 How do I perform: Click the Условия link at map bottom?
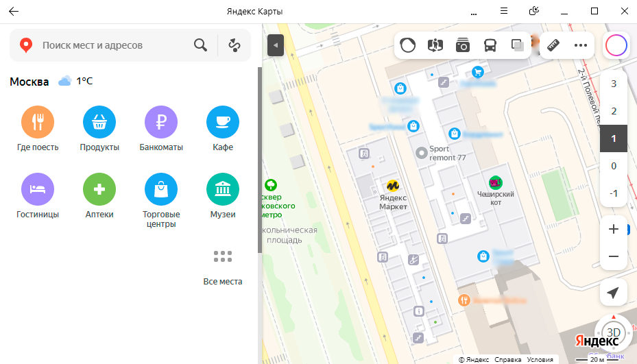pos(540,359)
